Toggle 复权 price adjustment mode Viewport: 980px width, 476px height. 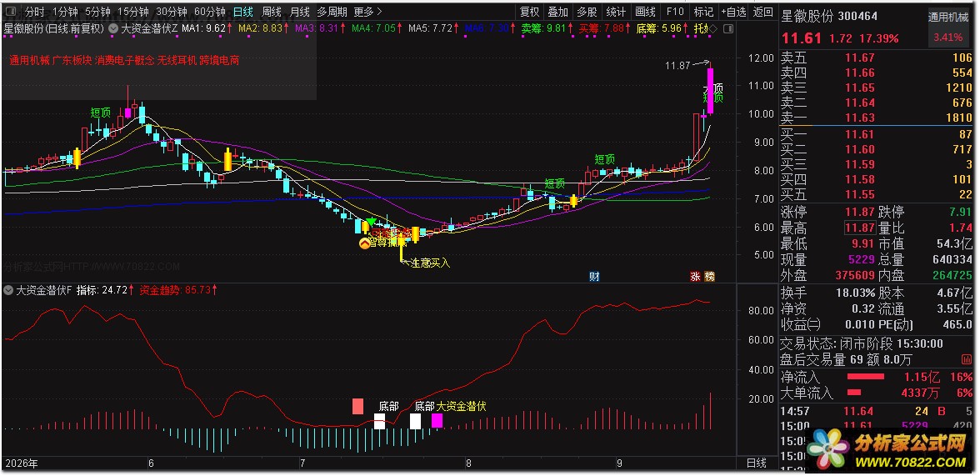(529, 12)
